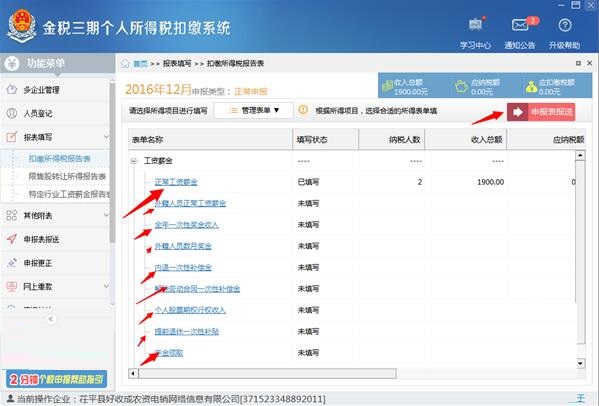Close the report panel with the X icon
The image size is (599, 406).
pyautogui.click(x=589, y=63)
